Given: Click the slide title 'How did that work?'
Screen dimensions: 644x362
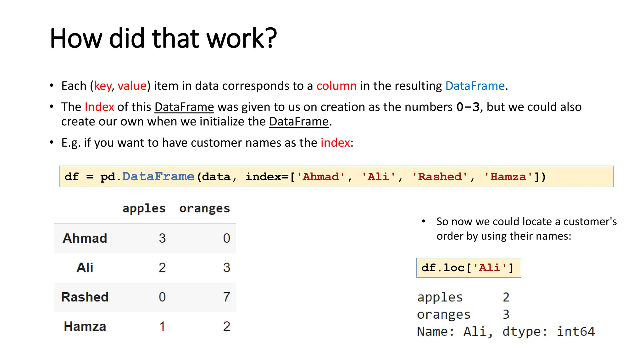Looking at the screenshot, I should click(163, 38).
